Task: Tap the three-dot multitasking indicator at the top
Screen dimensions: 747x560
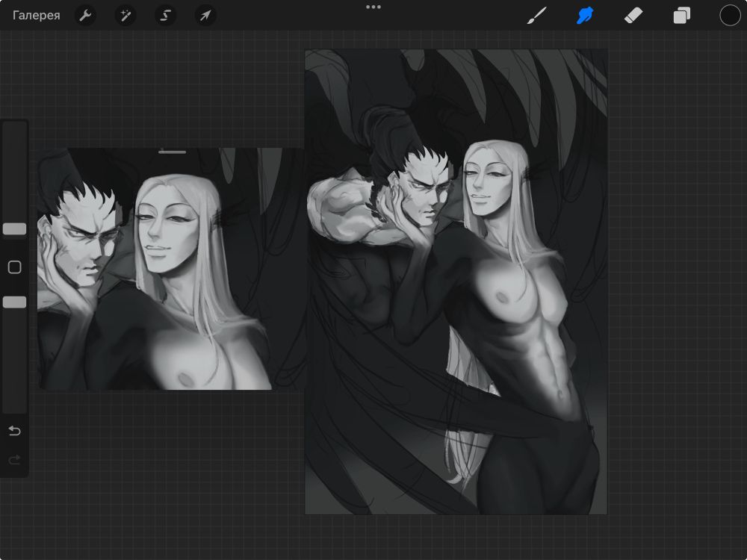Action: coord(373,7)
